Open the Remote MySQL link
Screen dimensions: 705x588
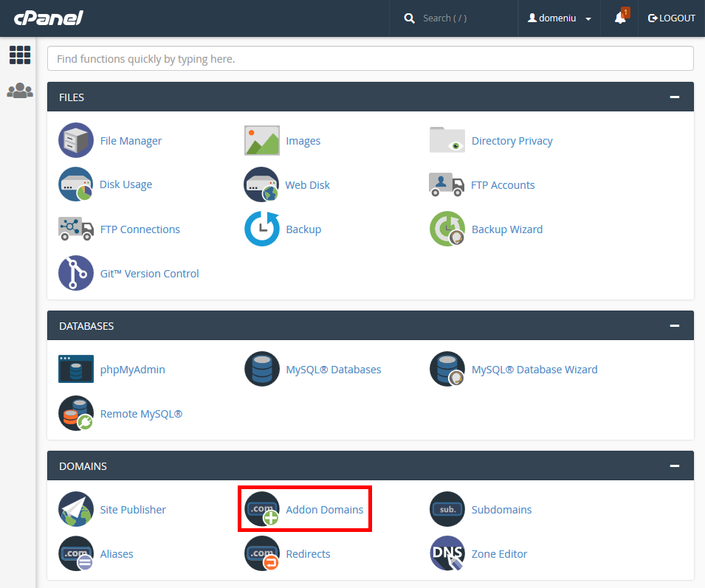[x=141, y=414]
